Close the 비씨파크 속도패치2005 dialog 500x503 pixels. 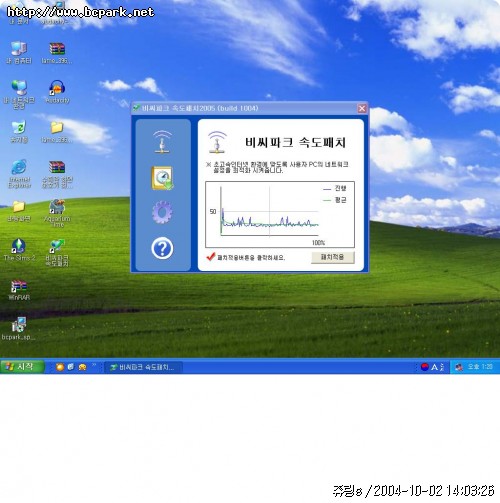point(362,108)
